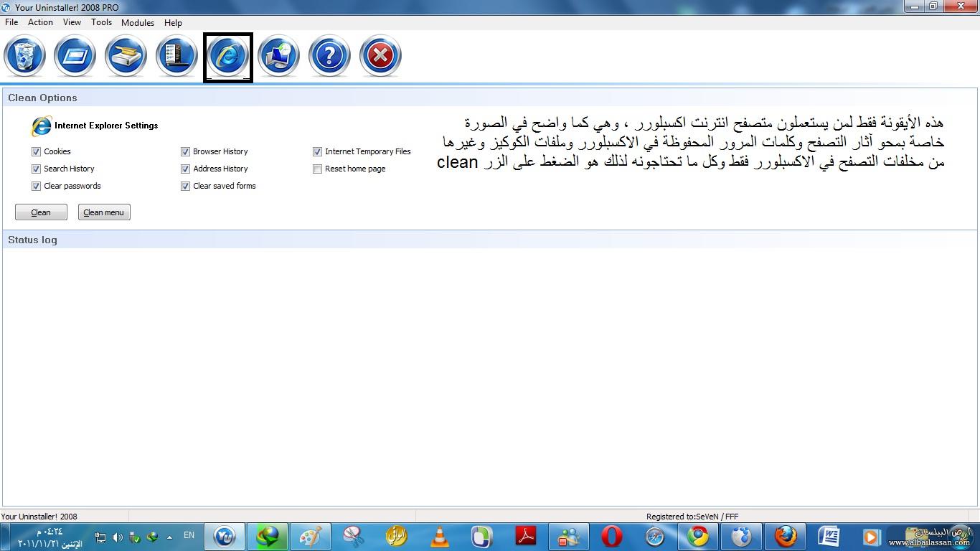Launch Firefox from taskbar

786,536
